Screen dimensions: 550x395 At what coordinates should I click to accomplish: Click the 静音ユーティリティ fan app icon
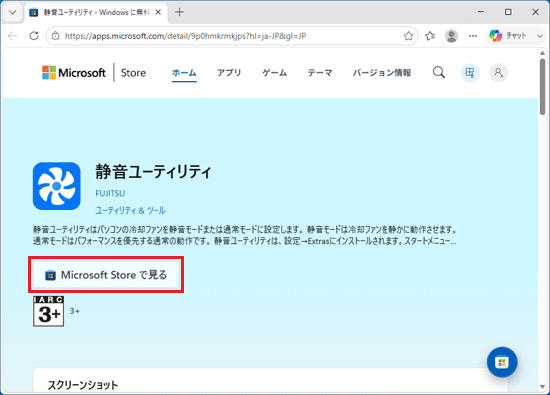click(57, 186)
